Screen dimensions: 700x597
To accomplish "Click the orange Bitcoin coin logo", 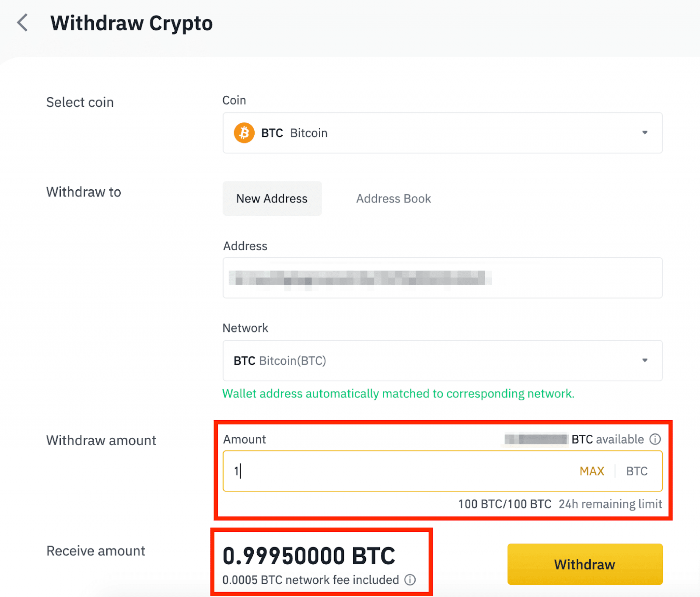I will [244, 133].
